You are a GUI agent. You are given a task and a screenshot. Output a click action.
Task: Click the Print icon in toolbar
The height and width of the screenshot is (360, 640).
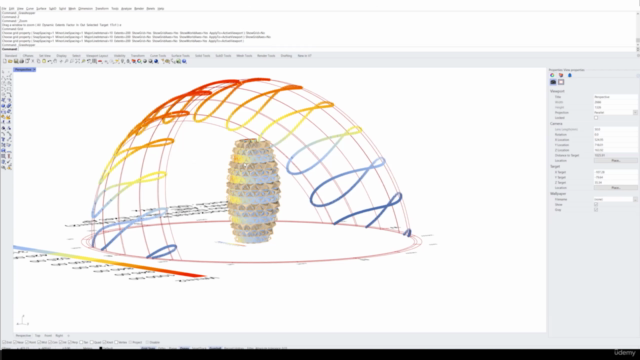[x=22, y=61]
